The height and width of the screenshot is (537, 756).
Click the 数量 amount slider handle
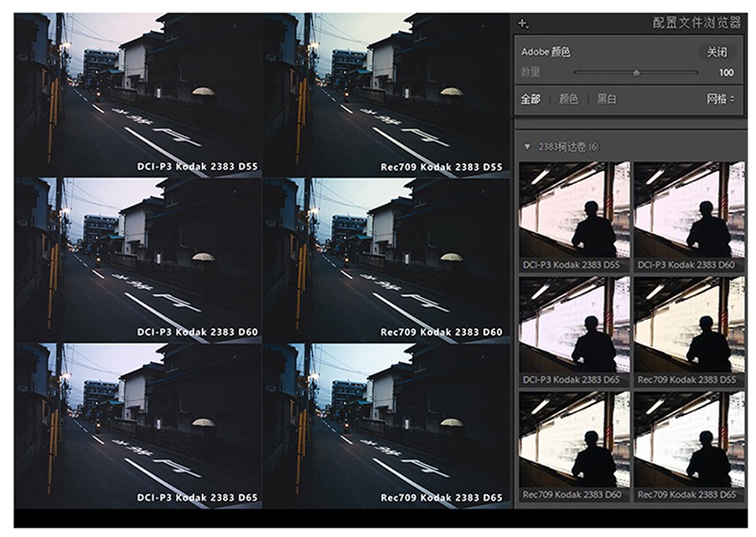point(636,73)
